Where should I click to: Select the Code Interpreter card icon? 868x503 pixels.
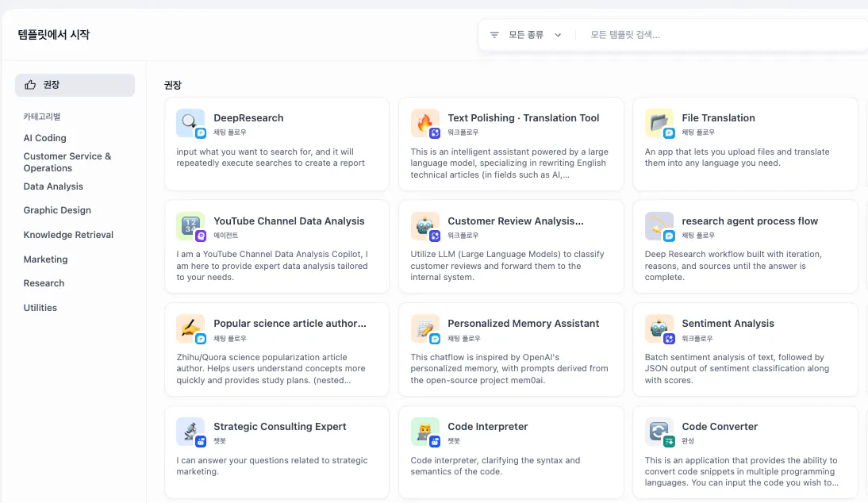(x=424, y=432)
